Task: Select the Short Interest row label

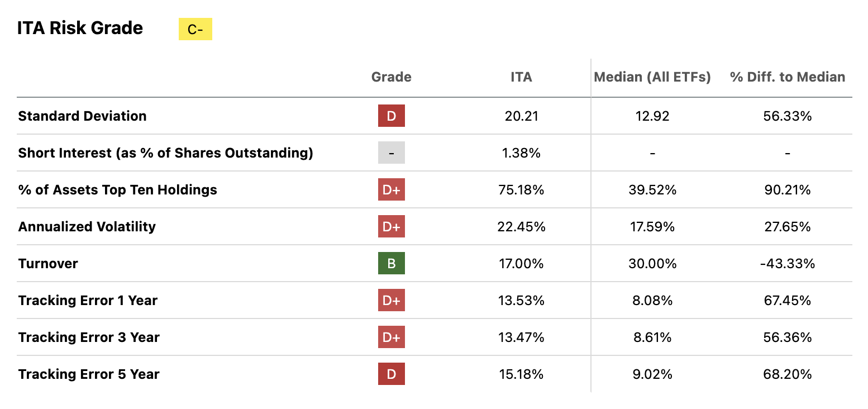Action: coord(165,153)
